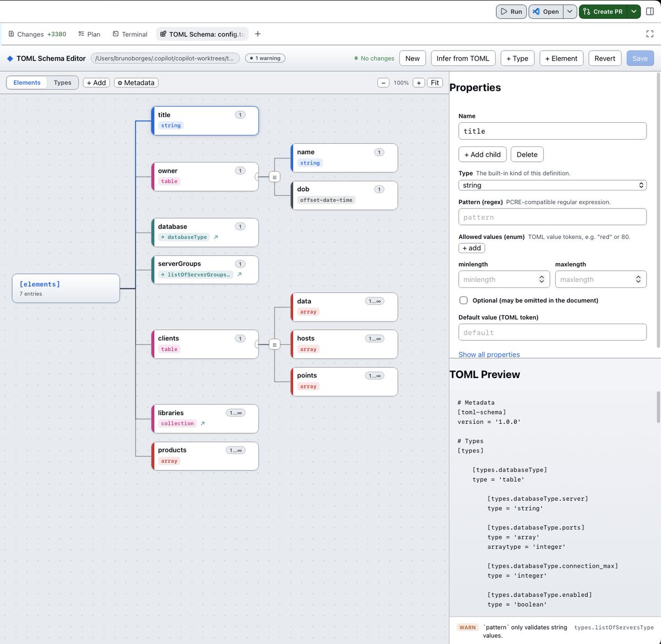
Task: Switch to the Changes +3380 tab
Action: [37, 34]
